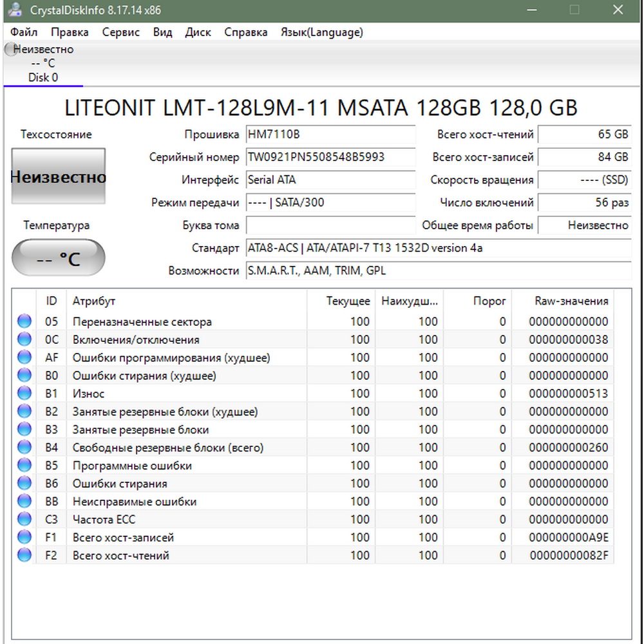Click the status orb beside Переназначенные сектора

pyautogui.click(x=24, y=321)
